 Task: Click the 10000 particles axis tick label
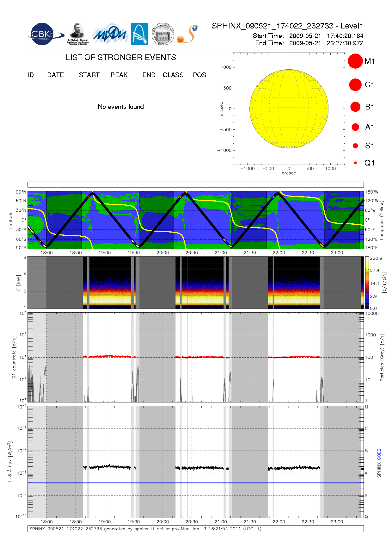pos(372,314)
